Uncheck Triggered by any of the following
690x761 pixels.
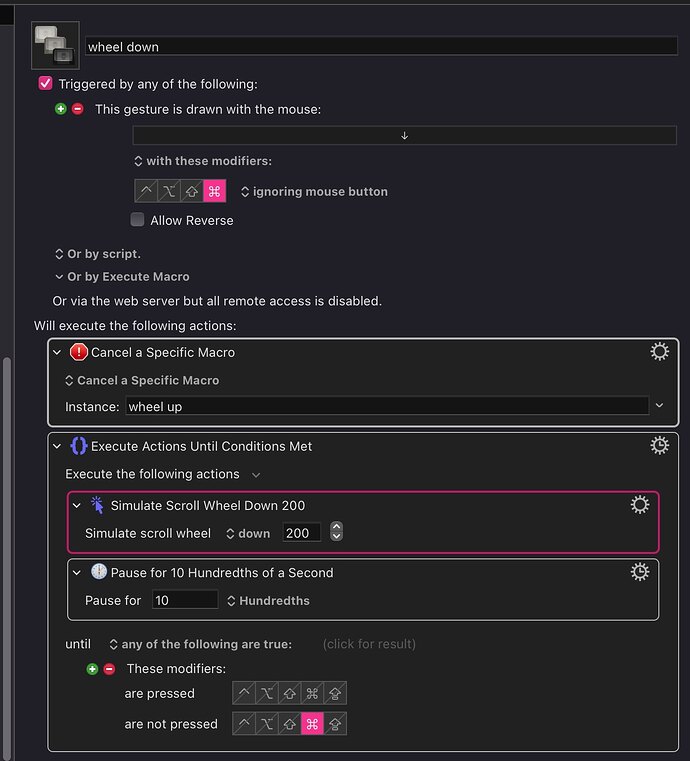pyautogui.click(x=45, y=84)
